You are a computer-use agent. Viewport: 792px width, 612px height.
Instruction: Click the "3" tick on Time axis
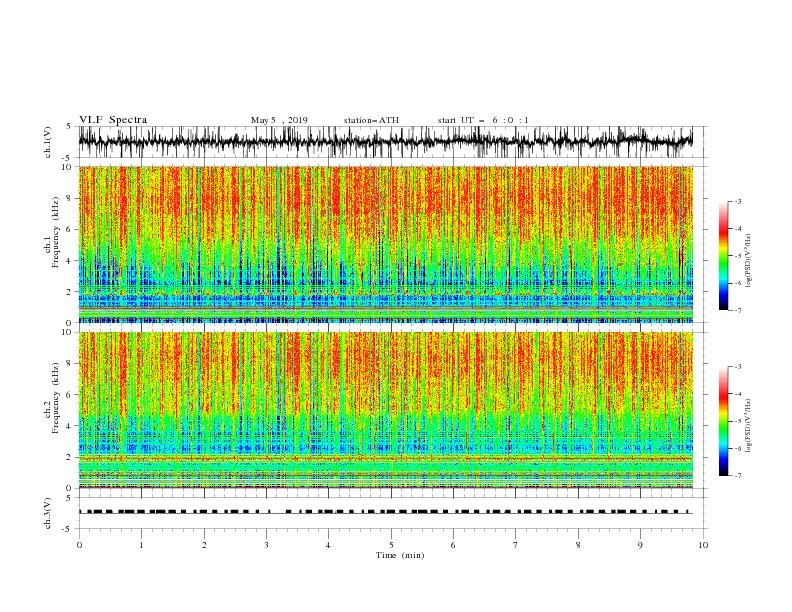tap(266, 545)
